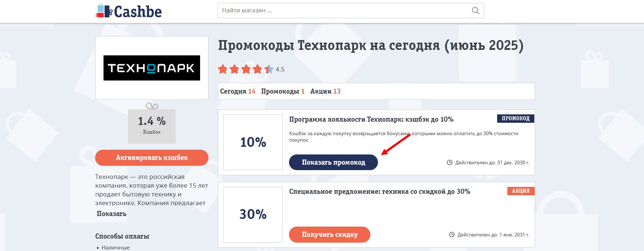This screenshot has width=644, height=251.
Task: Click the 1.4 % cashback box
Action: pos(152,126)
